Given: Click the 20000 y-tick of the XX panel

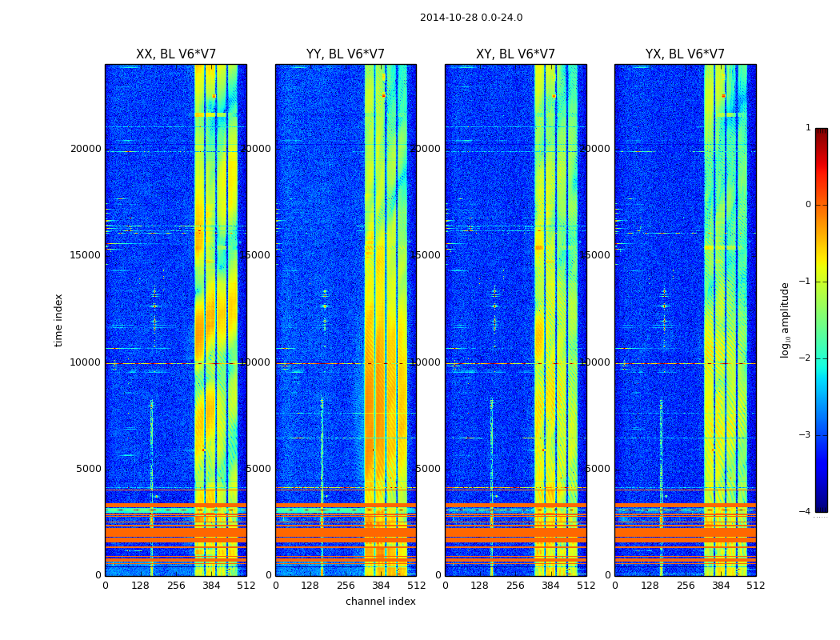Looking at the screenshot, I should coord(86,148).
